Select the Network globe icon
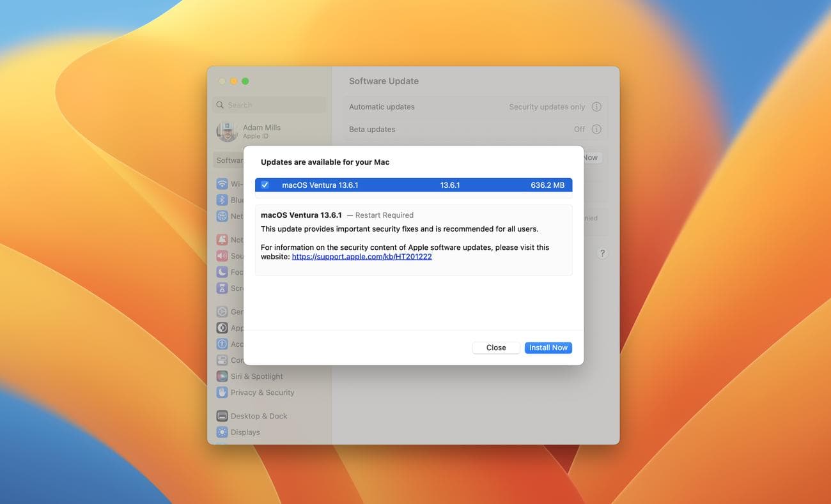Screen dimensions: 831x504 click(x=222, y=216)
